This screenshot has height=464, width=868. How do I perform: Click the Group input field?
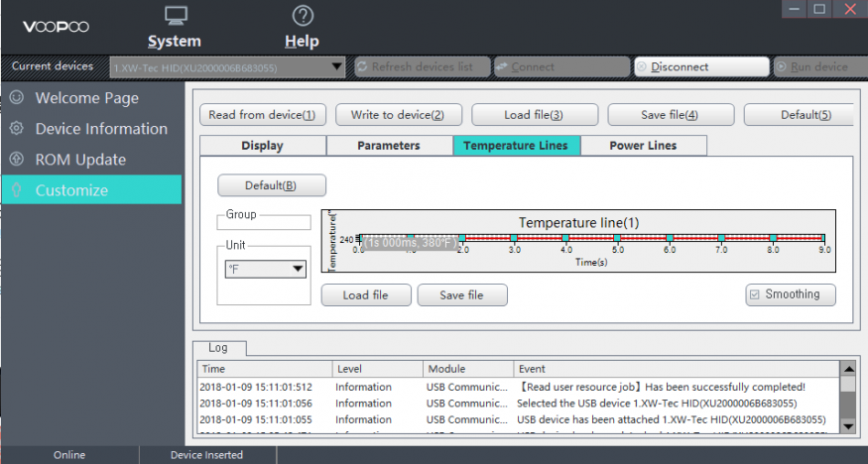click(264, 223)
